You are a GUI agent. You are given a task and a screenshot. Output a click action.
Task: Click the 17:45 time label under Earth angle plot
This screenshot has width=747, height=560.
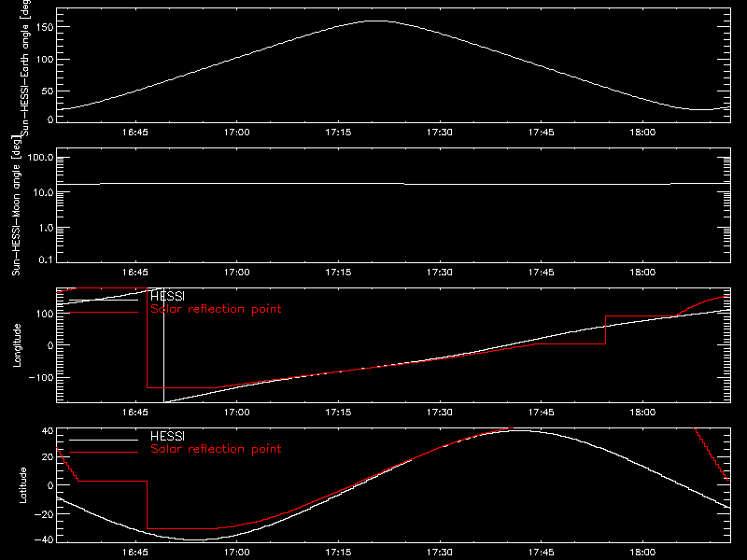[x=542, y=133]
